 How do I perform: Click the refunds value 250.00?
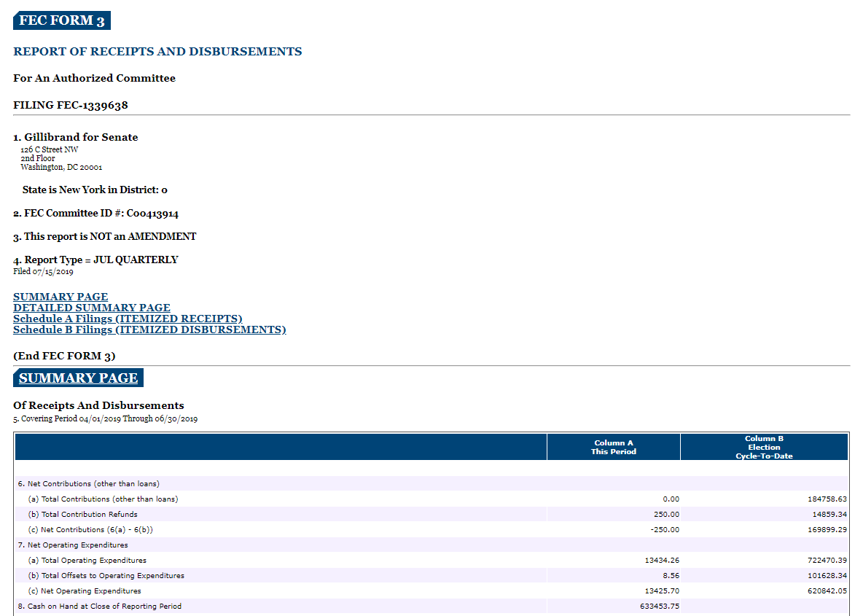[666, 514]
